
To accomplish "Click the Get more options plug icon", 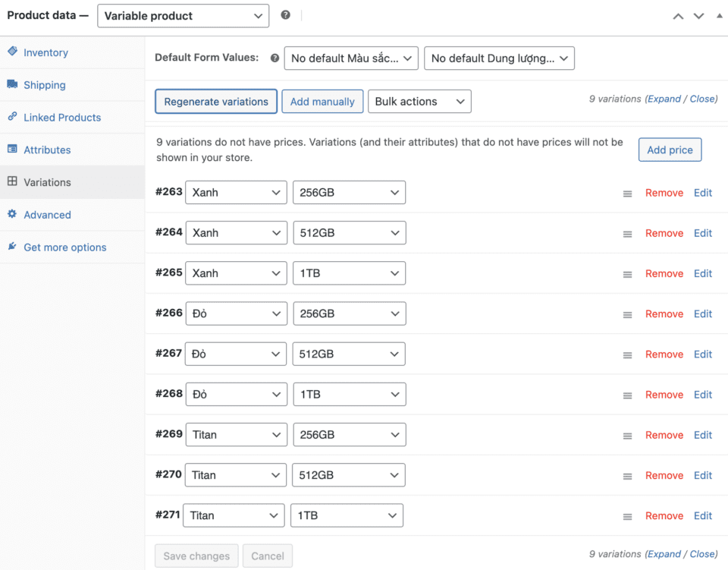I will click(13, 246).
